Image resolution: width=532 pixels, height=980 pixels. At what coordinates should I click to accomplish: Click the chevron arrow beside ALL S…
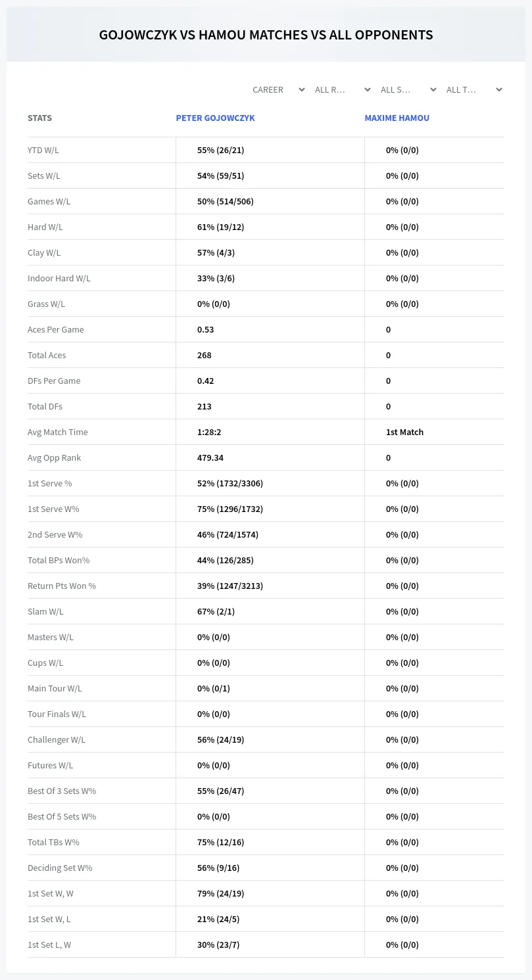pyautogui.click(x=433, y=89)
